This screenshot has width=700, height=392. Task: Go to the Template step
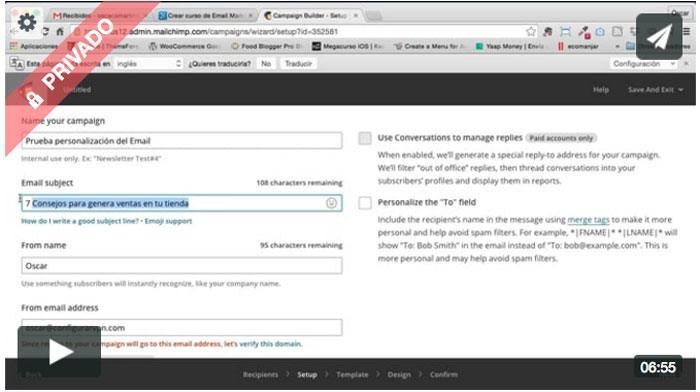pyautogui.click(x=352, y=375)
